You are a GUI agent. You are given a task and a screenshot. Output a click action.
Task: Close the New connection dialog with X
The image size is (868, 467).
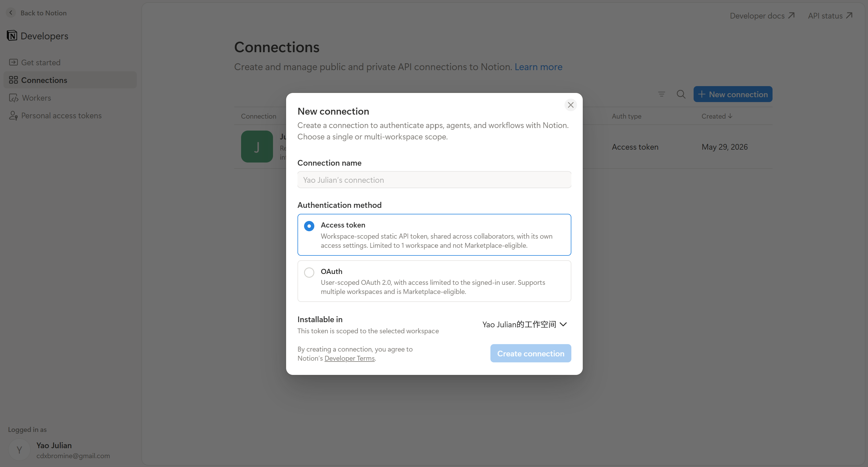coord(570,105)
